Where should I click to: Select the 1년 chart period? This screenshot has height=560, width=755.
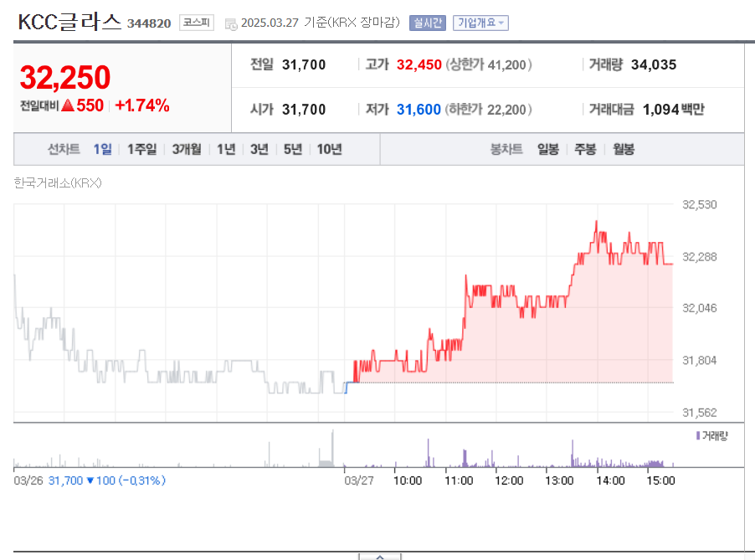[226, 149]
